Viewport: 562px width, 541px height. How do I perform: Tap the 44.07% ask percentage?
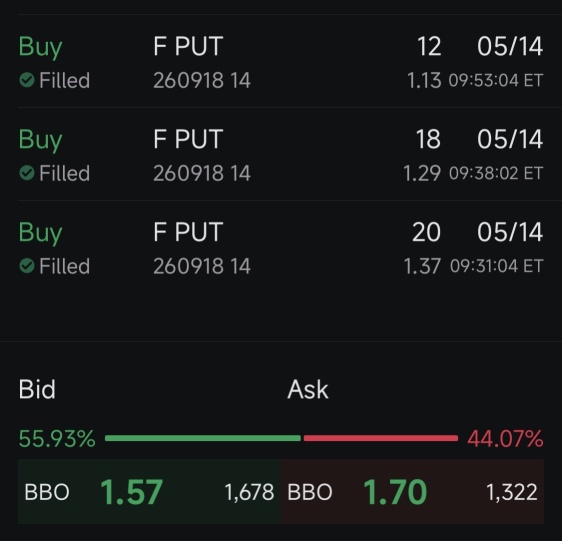[x=505, y=438]
